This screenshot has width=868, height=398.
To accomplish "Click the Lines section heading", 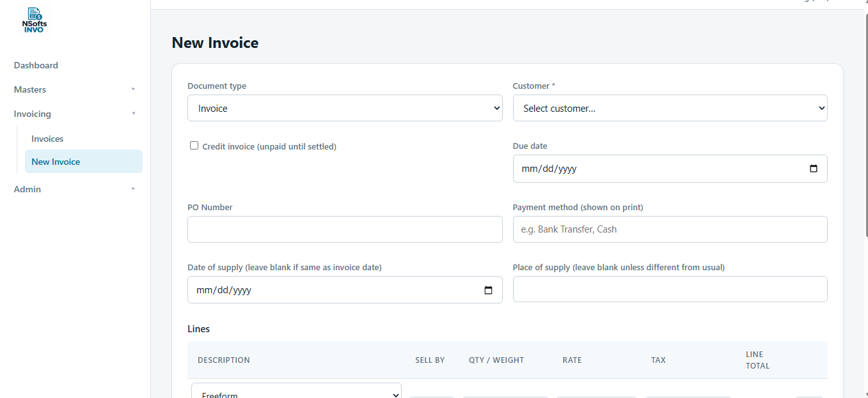I will [x=198, y=329].
